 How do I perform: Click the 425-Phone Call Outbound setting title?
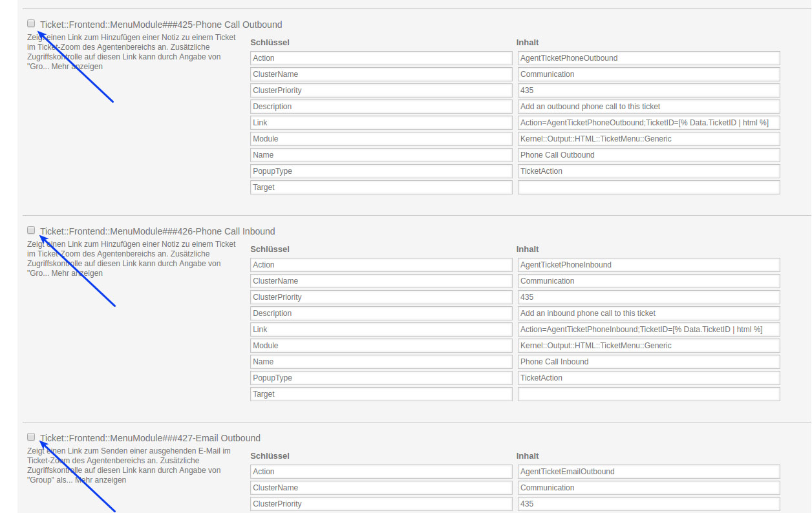(x=161, y=25)
